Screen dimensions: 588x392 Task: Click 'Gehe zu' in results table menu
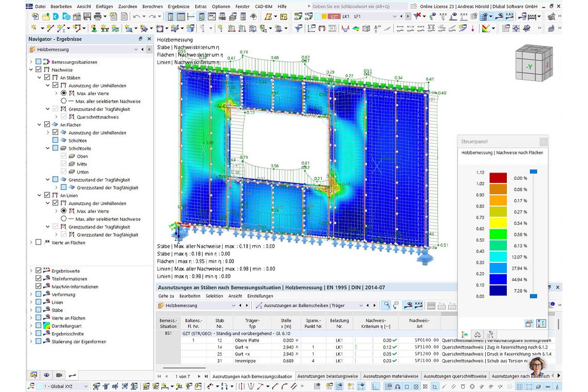166,296
